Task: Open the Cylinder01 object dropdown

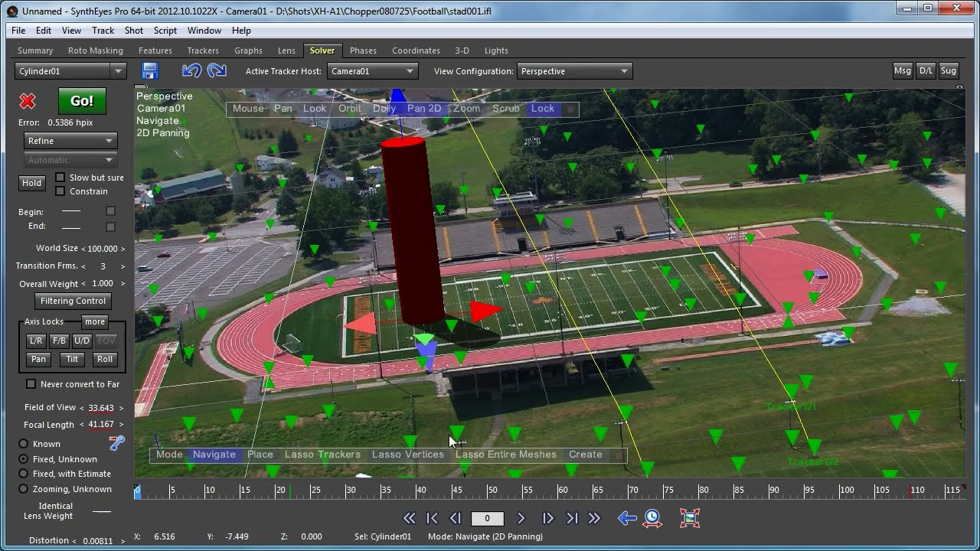Action: [x=70, y=71]
